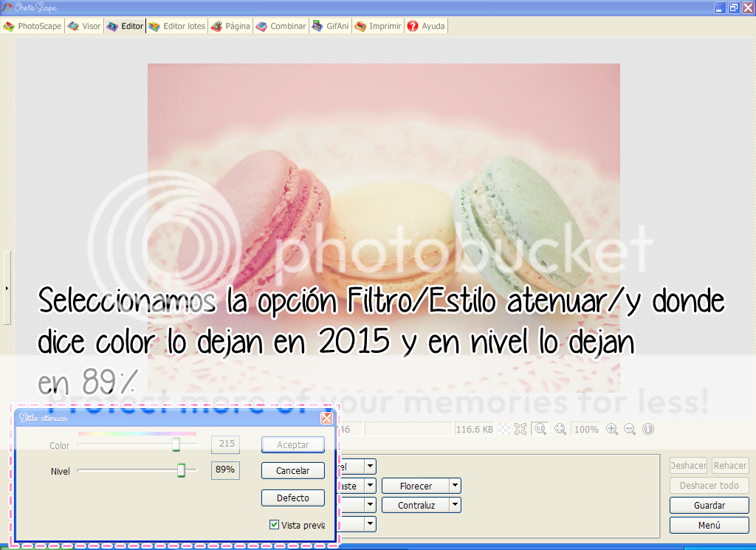The height and width of the screenshot is (550, 756).
Task: Click the Combinar tab icon
Action: [x=261, y=26]
